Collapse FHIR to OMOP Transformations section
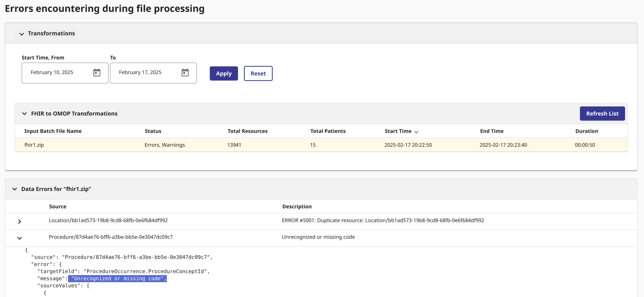 pyautogui.click(x=25, y=114)
